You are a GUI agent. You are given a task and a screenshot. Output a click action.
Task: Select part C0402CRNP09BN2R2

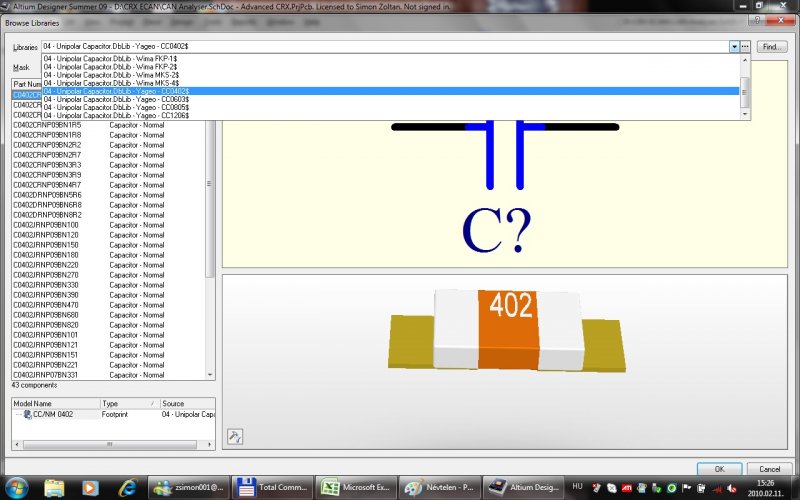pyautogui.click(x=108, y=145)
